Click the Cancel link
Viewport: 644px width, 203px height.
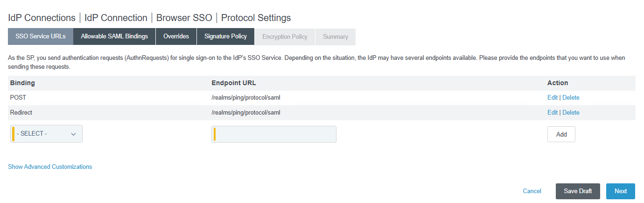pos(532,191)
